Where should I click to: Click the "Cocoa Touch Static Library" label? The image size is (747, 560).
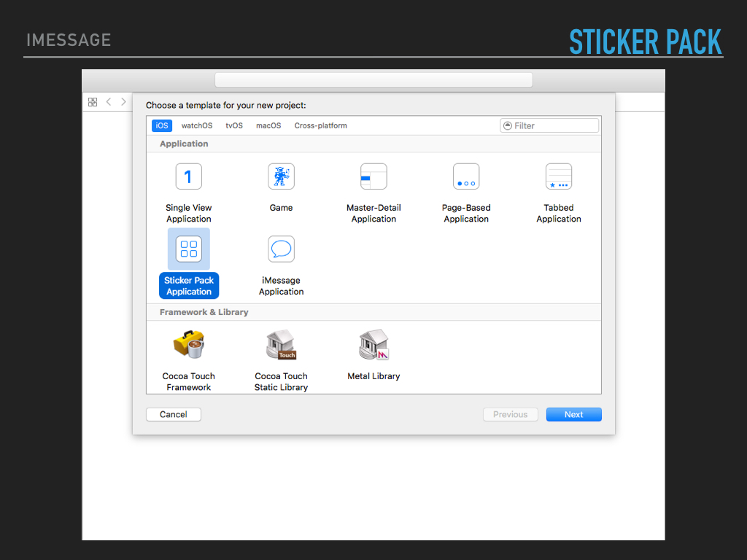coord(281,381)
